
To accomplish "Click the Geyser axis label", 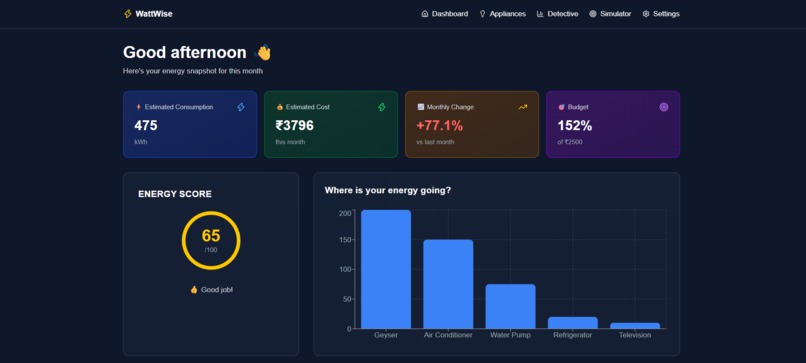I will 386,335.
